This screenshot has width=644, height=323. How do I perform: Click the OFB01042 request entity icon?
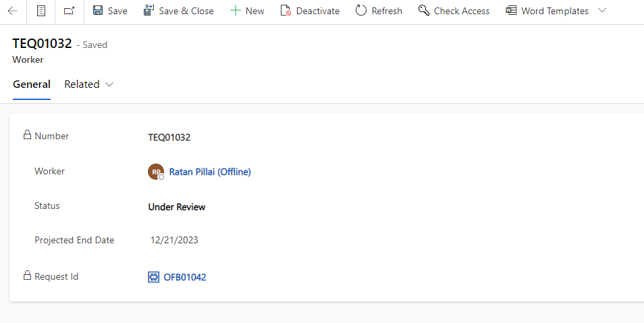tap(154, 277)
